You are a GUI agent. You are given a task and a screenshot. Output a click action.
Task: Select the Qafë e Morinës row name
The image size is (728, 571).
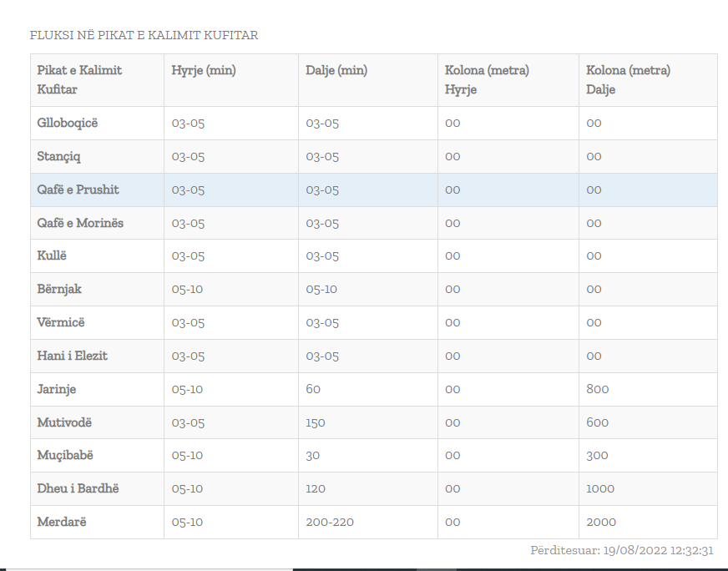(80, 223)
